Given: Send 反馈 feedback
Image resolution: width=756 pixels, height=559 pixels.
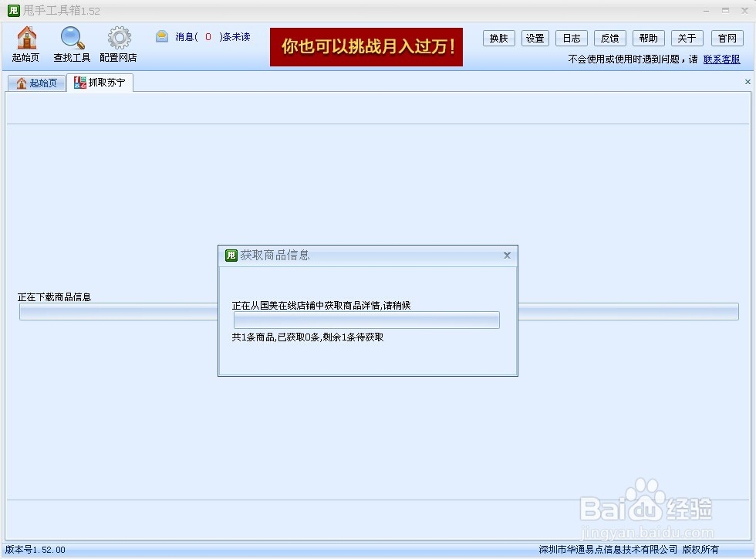Looking at the screenshot, I should coord(609,37).
